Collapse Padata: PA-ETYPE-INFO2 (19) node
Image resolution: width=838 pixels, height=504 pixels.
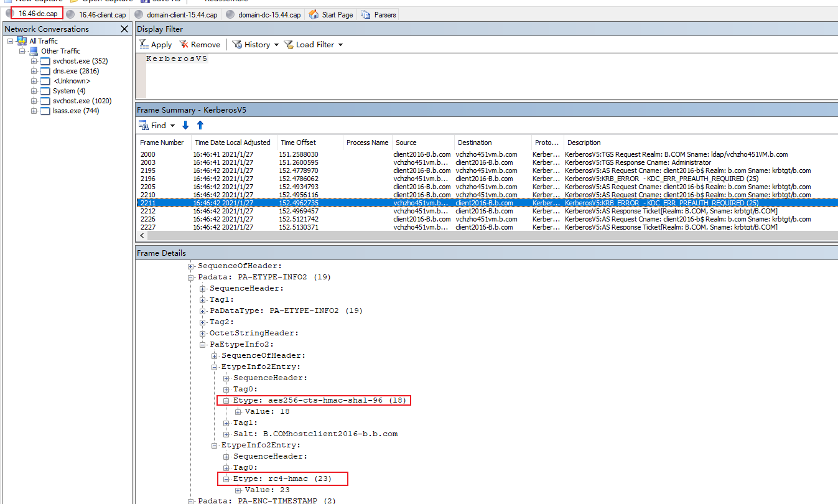[x=192, y=277]
